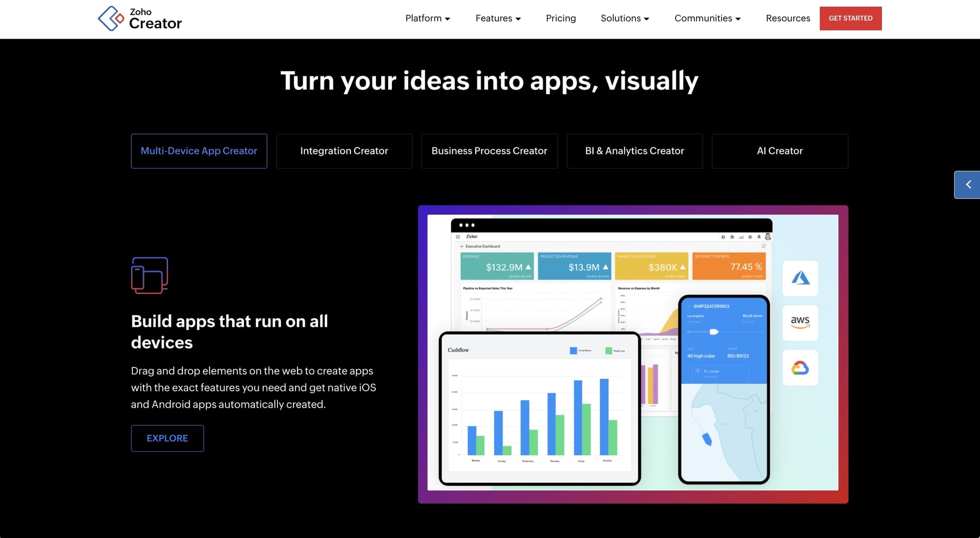The image size is (980, 538).
Task: Toggle the Pricing menu item
Action: tap(560, 18)
